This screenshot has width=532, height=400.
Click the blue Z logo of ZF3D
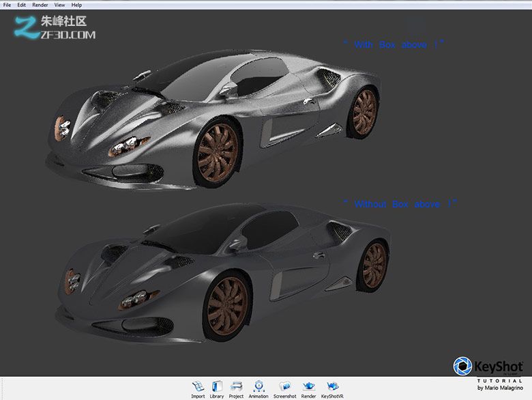(x=25, y=27)
